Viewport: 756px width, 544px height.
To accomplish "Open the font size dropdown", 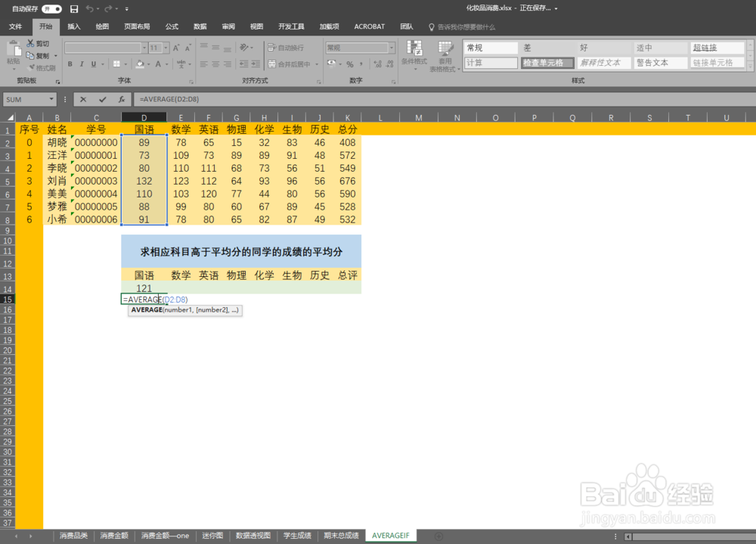I will (166, 48).
